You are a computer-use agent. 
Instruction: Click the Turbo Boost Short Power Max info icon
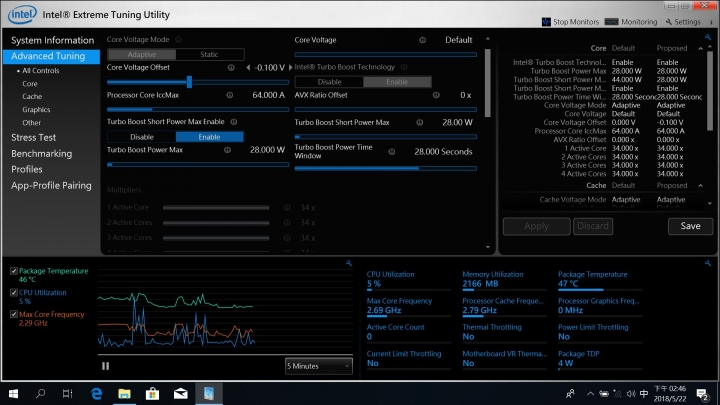coord(420,123)
